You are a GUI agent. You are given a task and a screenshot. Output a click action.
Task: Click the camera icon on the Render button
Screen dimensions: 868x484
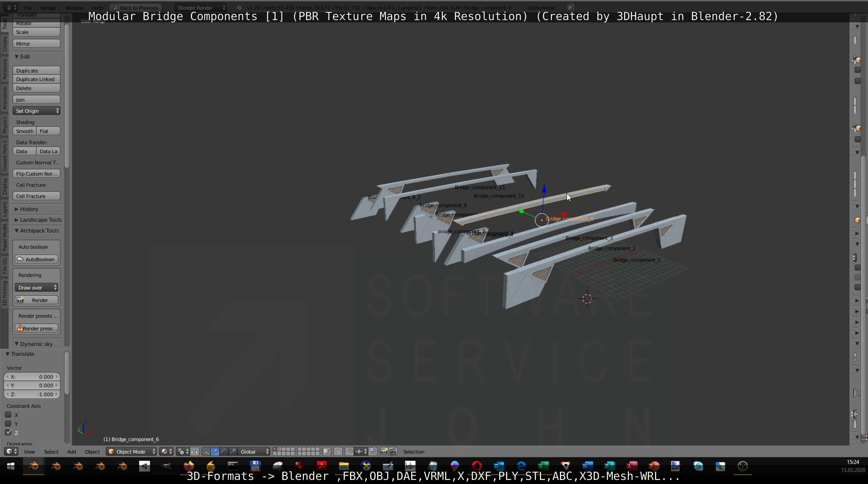click(20, 300)
